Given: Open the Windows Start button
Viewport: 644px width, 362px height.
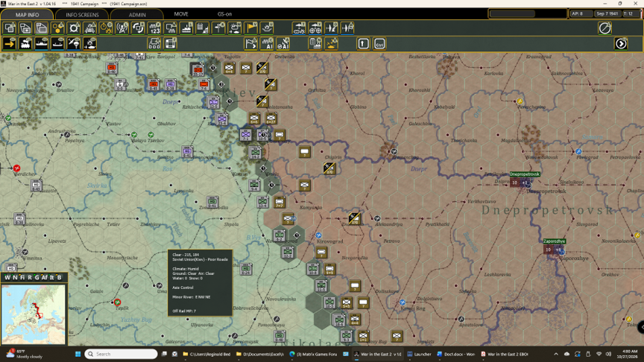Looking at the screenshot, I should point(78,354).
